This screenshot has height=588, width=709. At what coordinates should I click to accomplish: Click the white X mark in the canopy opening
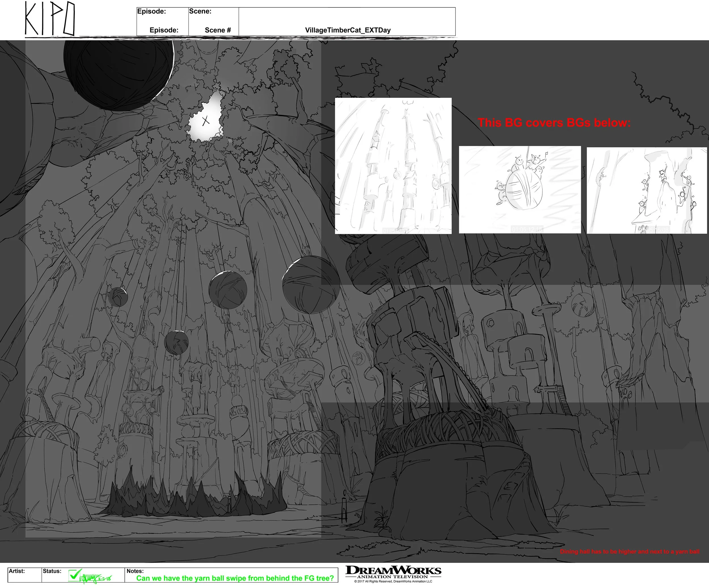click(x=205, y=120)
